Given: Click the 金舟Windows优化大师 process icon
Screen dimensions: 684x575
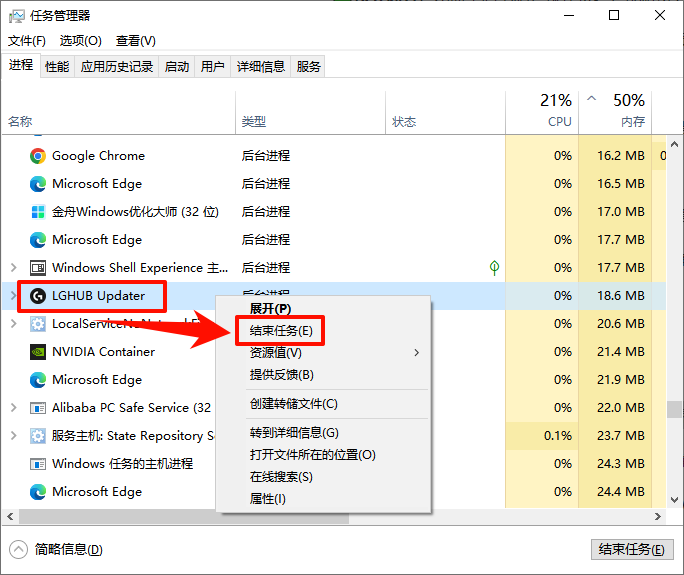Looking at the screenshot, I should (x=38, y=212).
